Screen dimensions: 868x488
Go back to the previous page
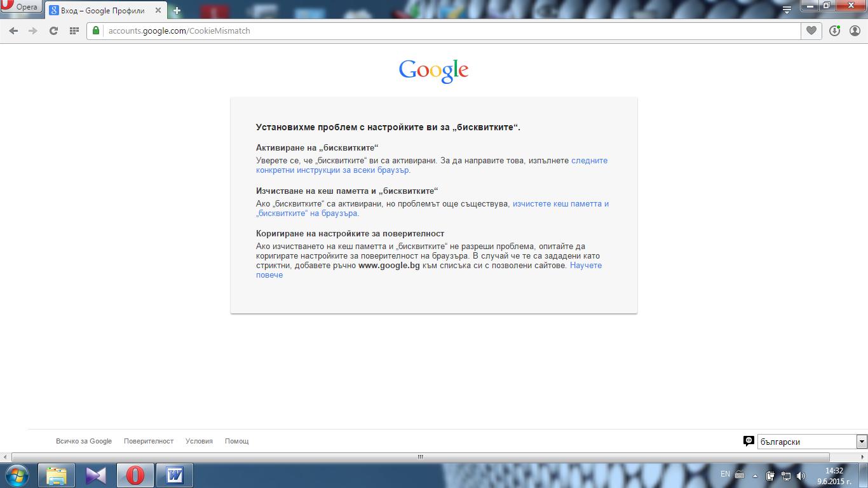tap(14, 30)
